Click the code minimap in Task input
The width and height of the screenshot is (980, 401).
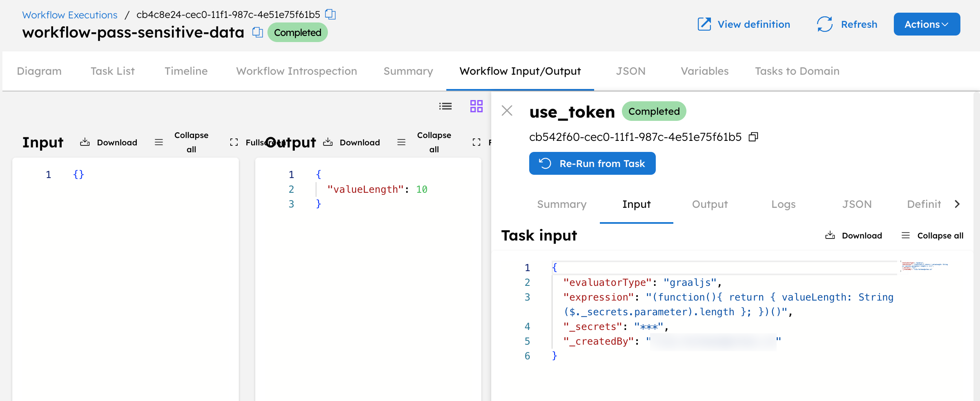924,266
